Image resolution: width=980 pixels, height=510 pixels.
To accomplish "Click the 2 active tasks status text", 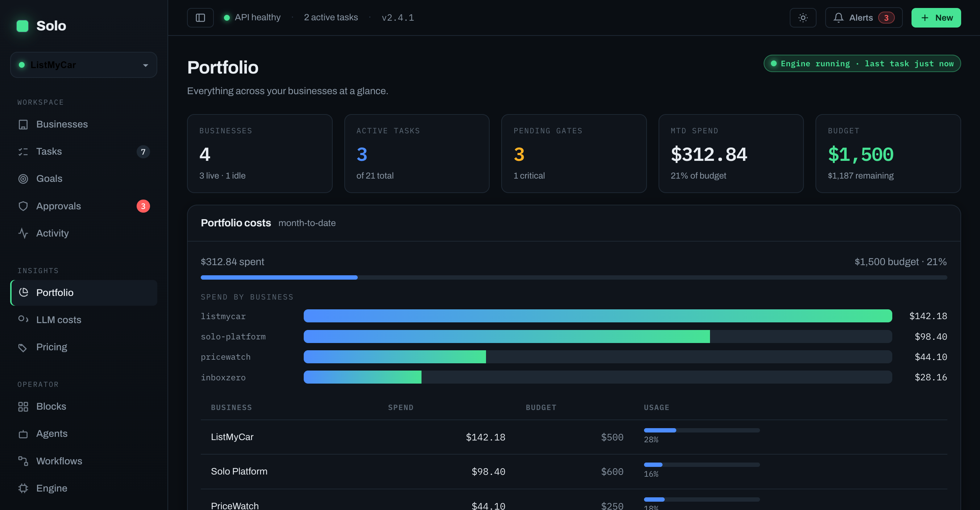I will pyautogui.click(x=331, y=17).
